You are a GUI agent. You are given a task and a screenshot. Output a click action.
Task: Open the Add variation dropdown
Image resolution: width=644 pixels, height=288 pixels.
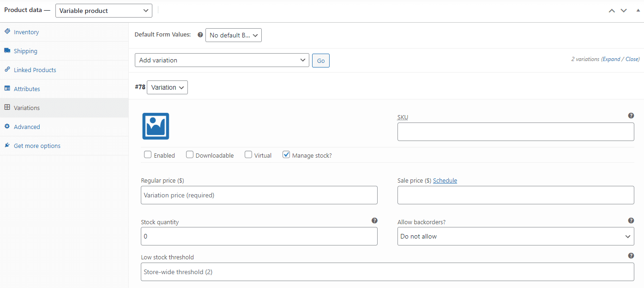pos(222,60)
